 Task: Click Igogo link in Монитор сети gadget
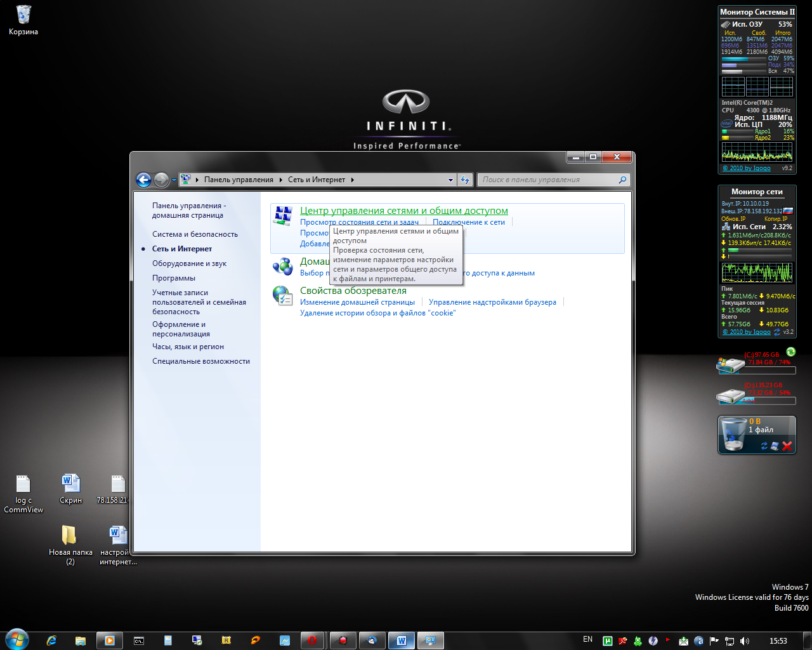[747, 332]
